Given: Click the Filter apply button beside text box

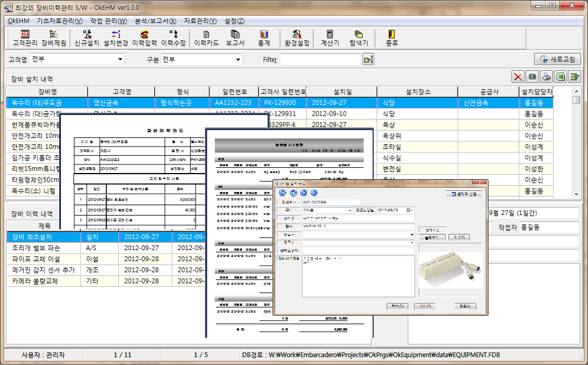Looking at the screenshot, I should (x=368, y=59).
